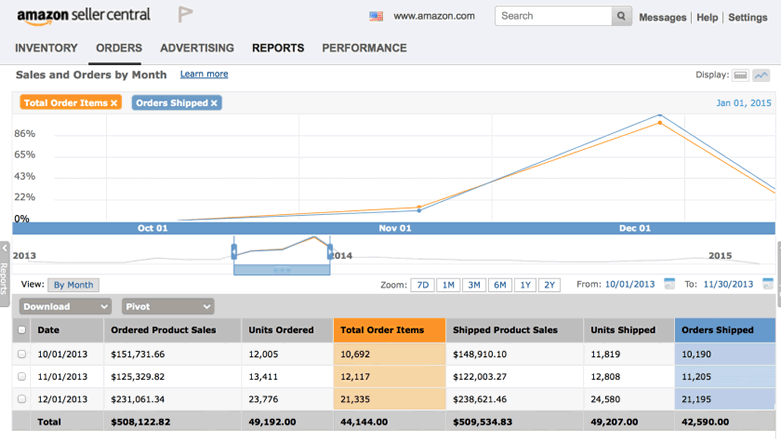Open the Help link
This screenshot has width=781, height=439.
707,17
